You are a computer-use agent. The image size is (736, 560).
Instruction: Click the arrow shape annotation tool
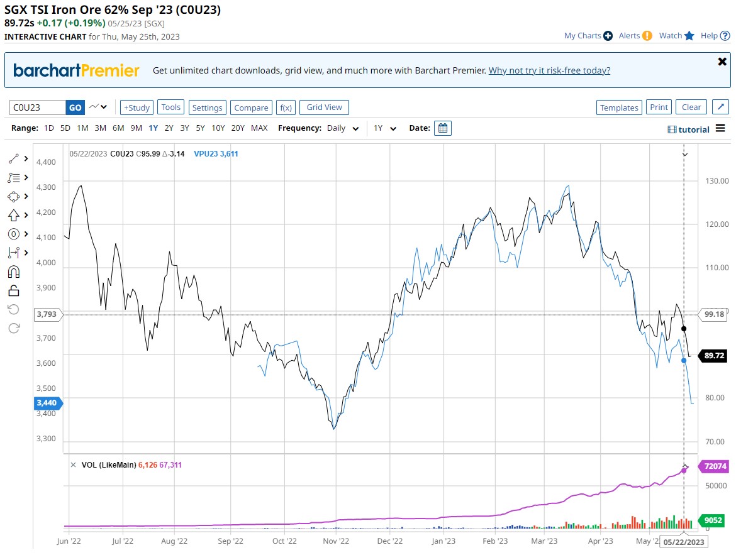[14, 215]
